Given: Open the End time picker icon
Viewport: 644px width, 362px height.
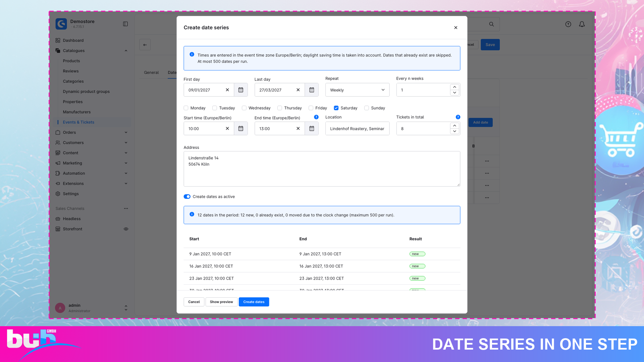Looking at the screenshot, I should tap(312, 128).
